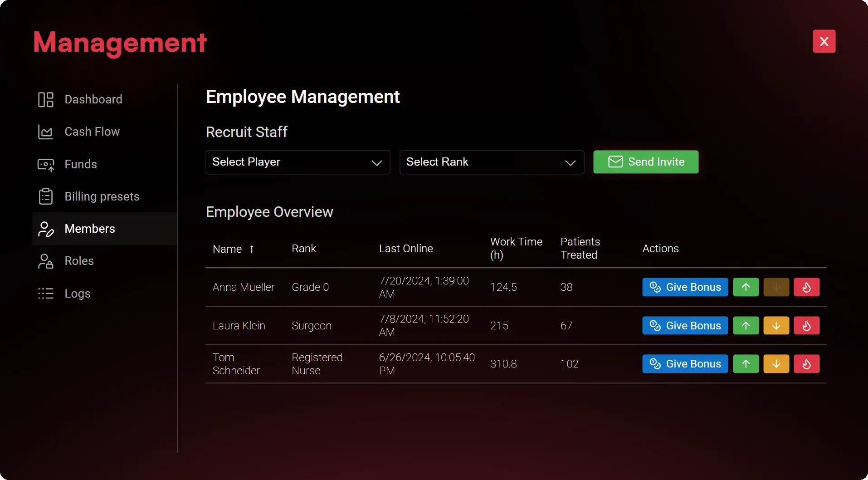Open the Select Player dropdown
This screenshot has width=868, height=480.
pyautogui.click(x=297, y=162)
